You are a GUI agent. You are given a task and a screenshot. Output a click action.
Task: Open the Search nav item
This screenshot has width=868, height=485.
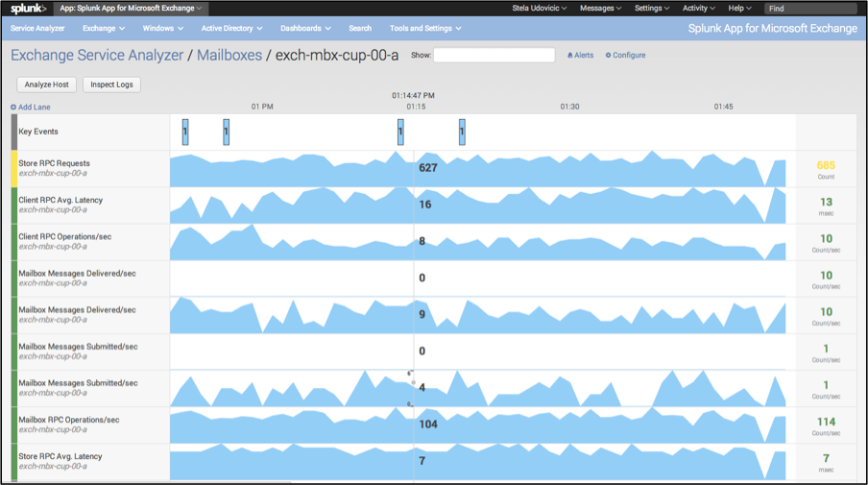360,28
